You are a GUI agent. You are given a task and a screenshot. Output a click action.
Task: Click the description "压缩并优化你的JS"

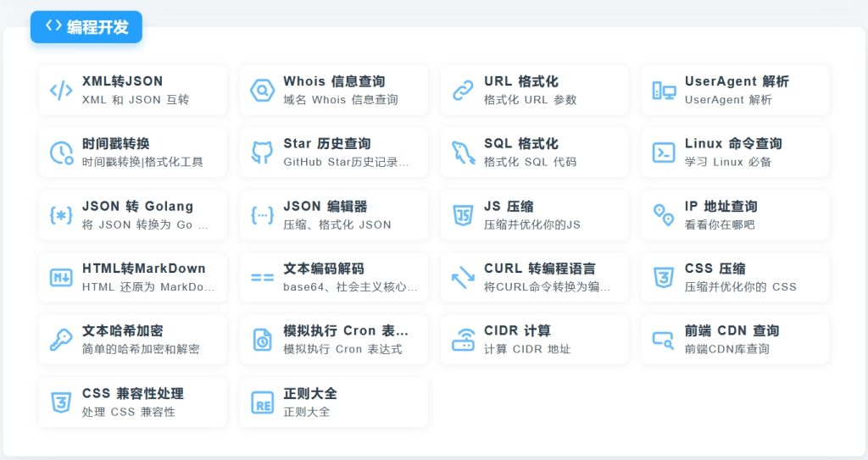coord(532,224)
